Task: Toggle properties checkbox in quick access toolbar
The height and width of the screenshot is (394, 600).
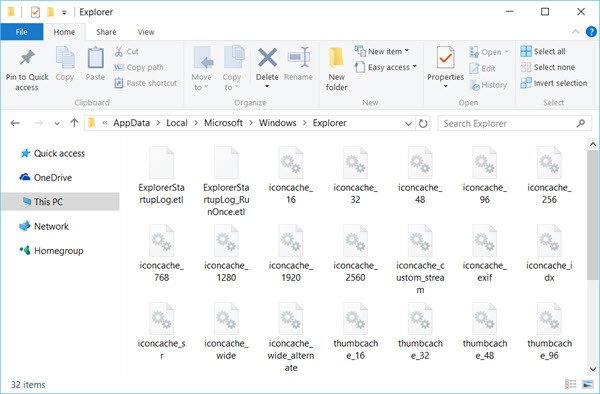Action: point(35,12)
